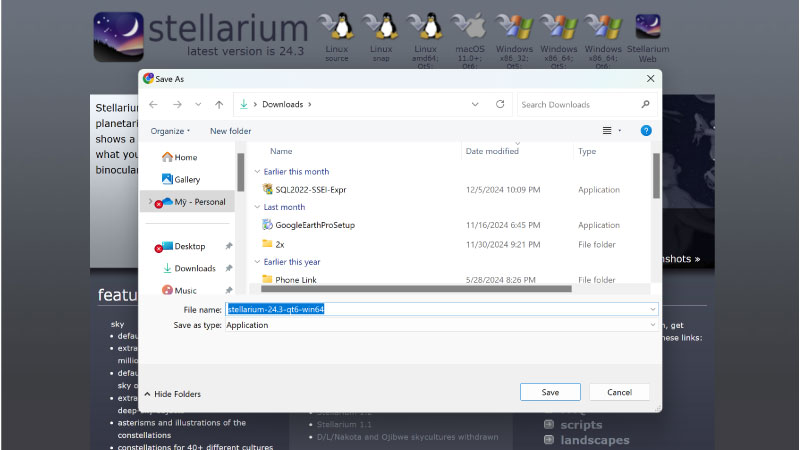Open the address bar previous locations dropdown
The width and height of the screenshot is (800, 450).
(475, 104)
